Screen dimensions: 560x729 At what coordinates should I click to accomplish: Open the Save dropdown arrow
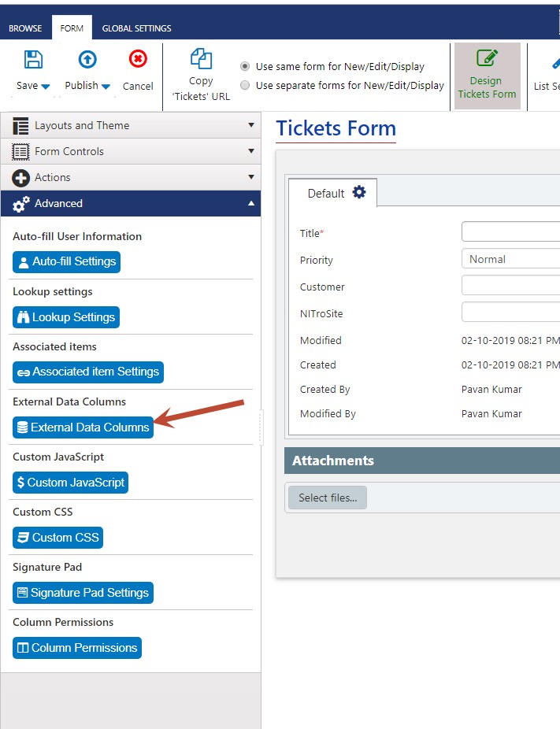click(x=46, y=86)
